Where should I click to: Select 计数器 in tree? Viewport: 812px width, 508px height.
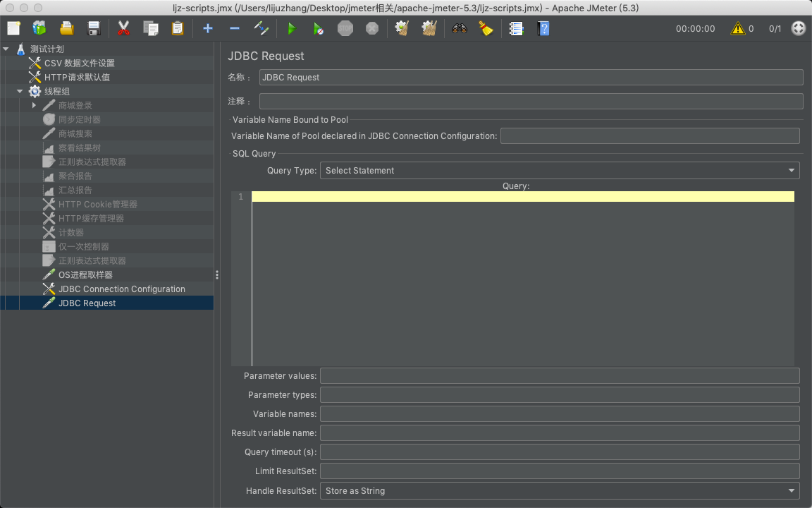[x=71, y=232]
